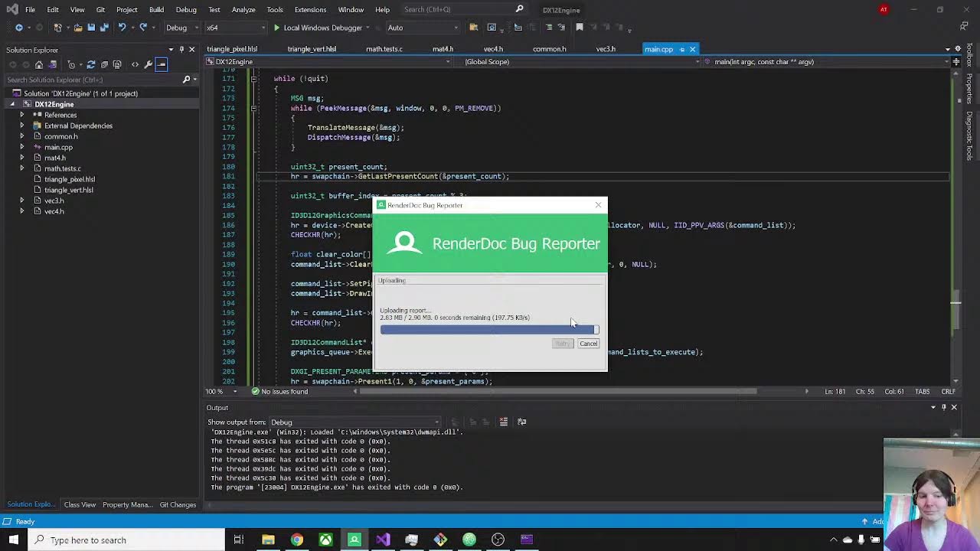Screen dimensions: 980x551
Task: Click Sync with Active Document refresh icon
Action: (90, 64)
